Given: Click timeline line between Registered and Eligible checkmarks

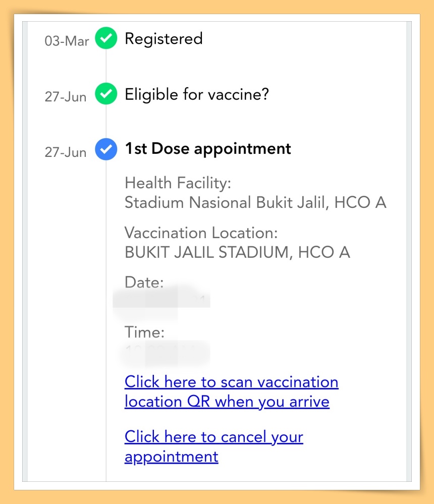Looking at the screenshot, I should (x=106, y=66).
